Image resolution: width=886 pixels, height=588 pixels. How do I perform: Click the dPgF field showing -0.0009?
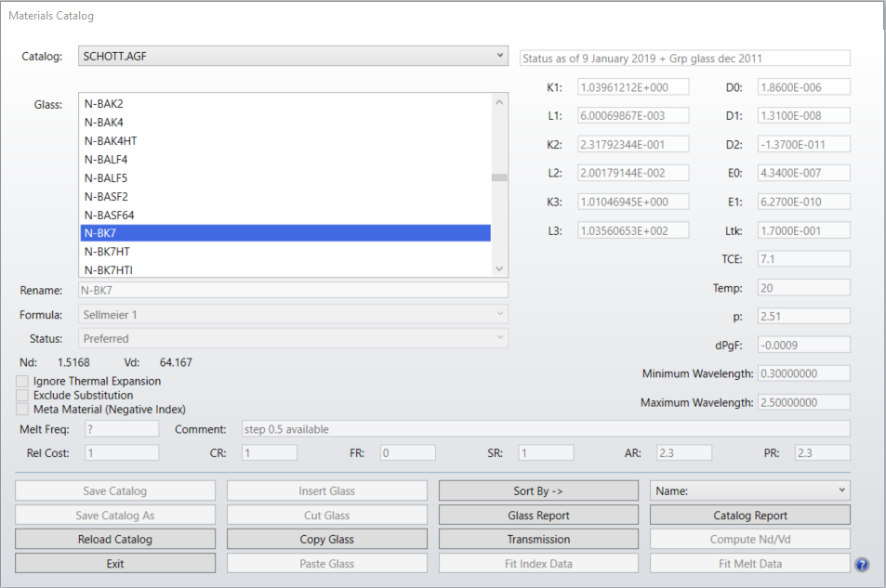point(803,346)
